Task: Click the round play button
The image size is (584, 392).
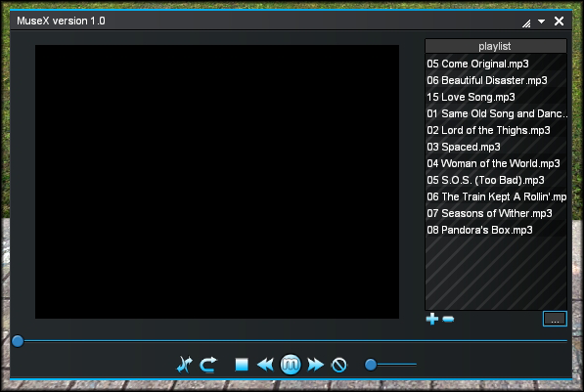Action: pyautogui.click(x=291, y=364)
